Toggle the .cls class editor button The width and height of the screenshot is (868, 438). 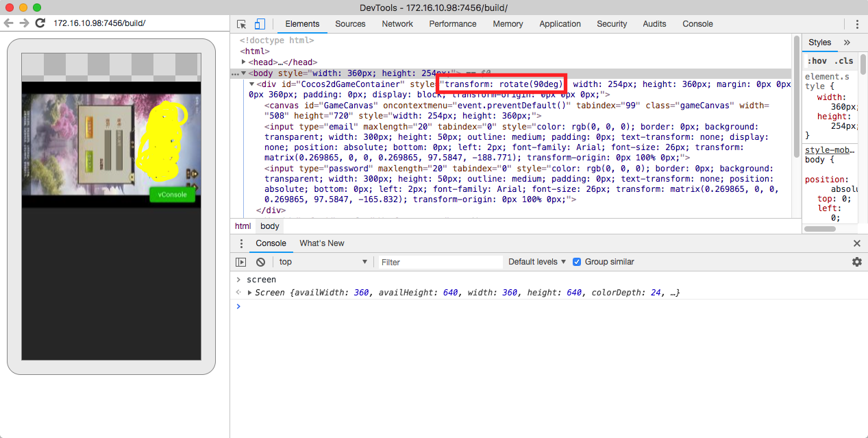click(x=844, y=61)
